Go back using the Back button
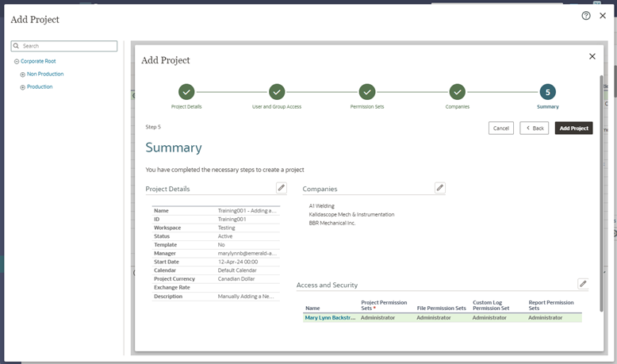Screen dimensions: 617x364 (x=535, y=128)
